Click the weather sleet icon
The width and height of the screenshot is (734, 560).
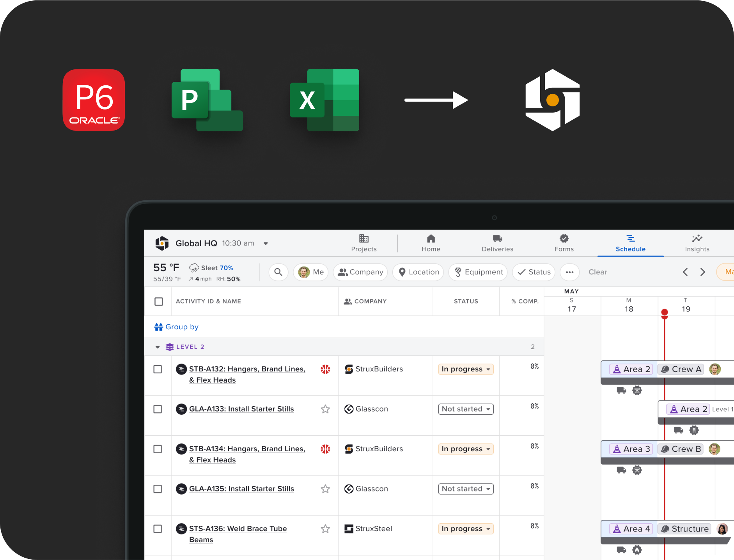(x=194, y=268)
